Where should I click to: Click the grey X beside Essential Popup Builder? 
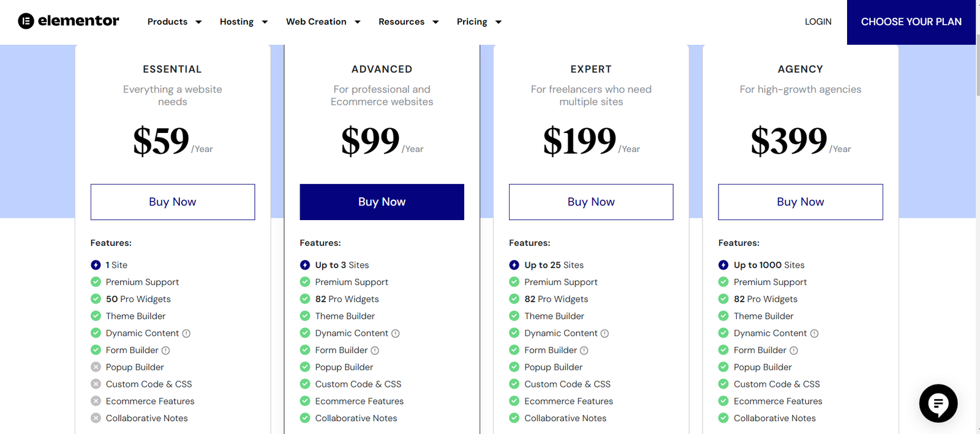coord(96,367)
